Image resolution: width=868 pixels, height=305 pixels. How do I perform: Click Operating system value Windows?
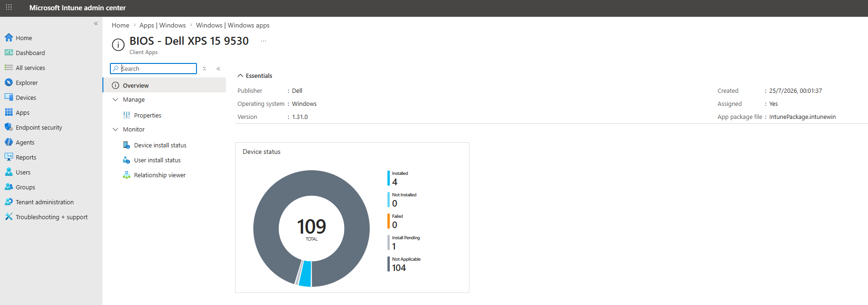(304, 104)
